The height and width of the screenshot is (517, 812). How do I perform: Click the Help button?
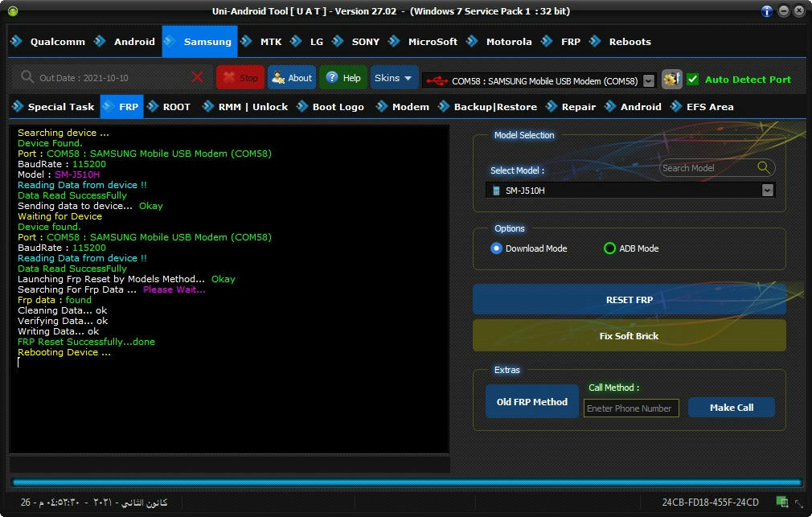tap(343, 78)
